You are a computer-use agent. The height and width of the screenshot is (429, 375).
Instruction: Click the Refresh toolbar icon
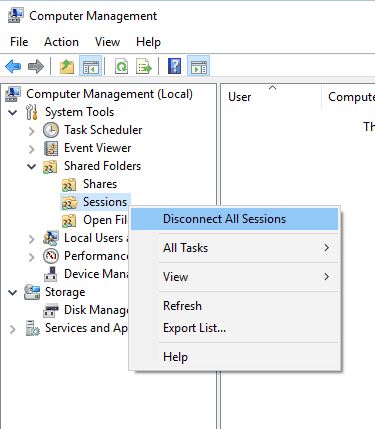click(x=121, y=66)
